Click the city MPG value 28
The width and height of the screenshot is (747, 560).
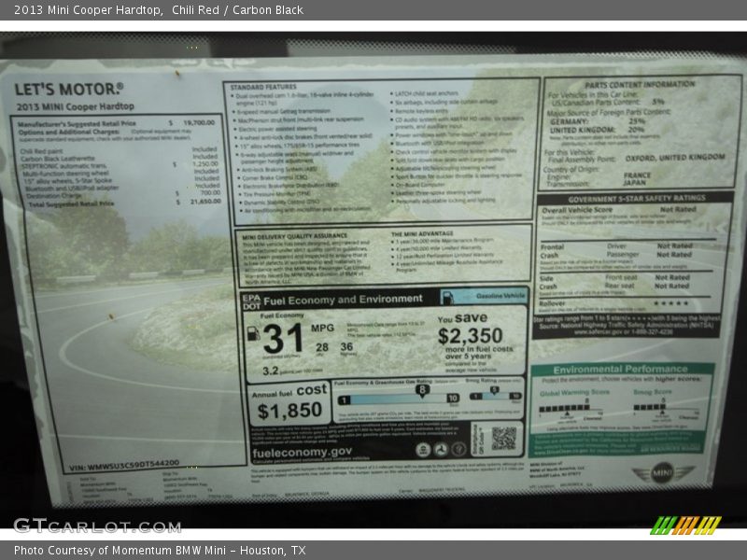click(x=322, y=347)
